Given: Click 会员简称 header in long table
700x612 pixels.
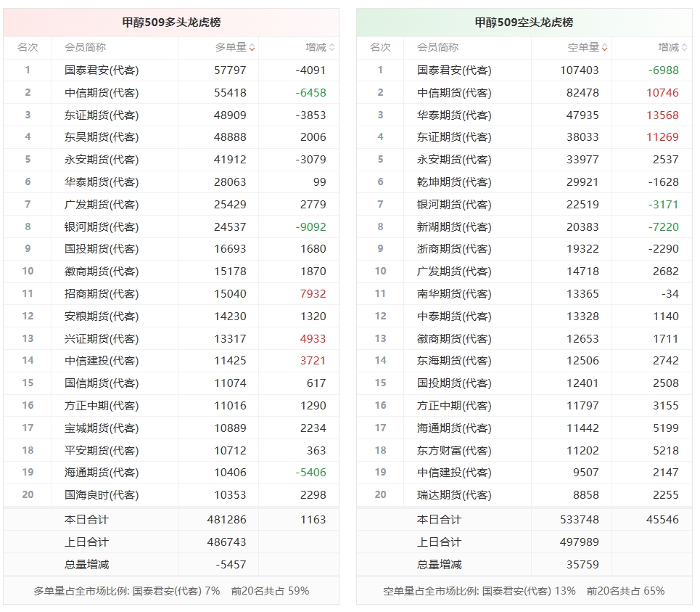Looking at the screenshot, I should pyautogui.click(x=86, y=47).
